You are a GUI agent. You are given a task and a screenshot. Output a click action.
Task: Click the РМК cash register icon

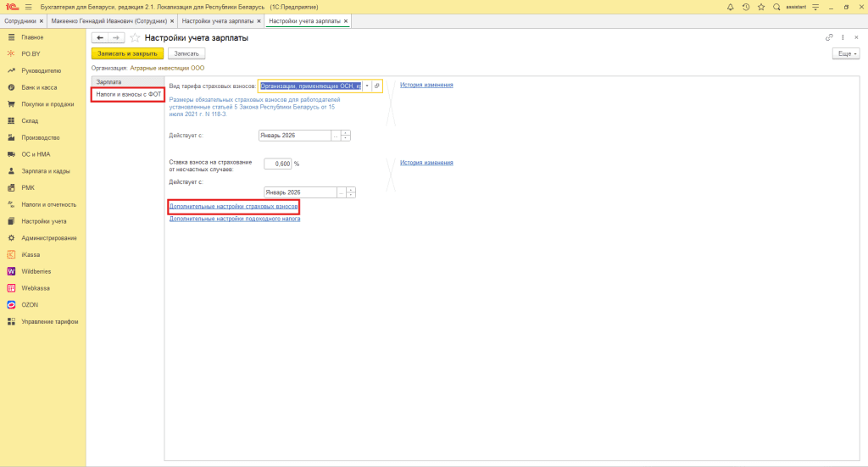click(x=11, y=187)
